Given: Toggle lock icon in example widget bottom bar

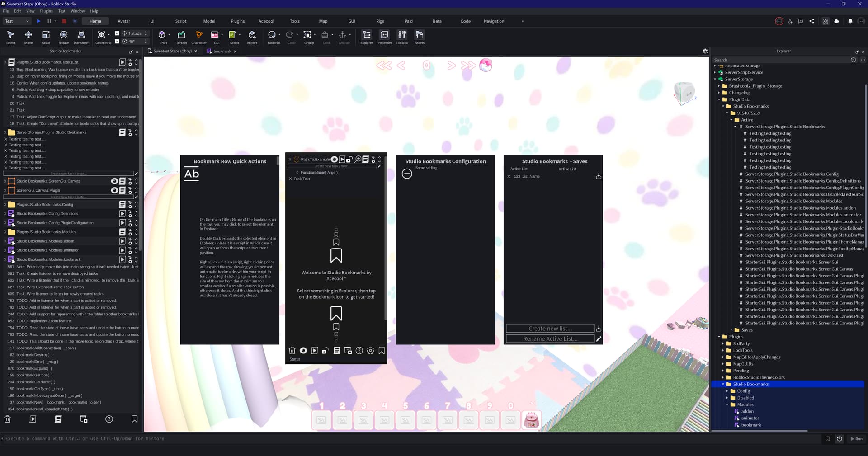Looking at the screenshot, I should click(325, 351).
